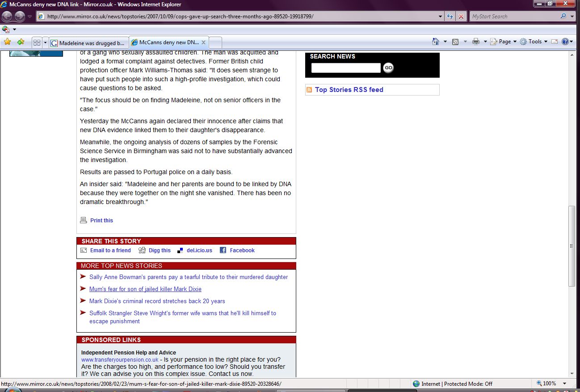Open the Quick Tabs grid icon

pos(37,42)
